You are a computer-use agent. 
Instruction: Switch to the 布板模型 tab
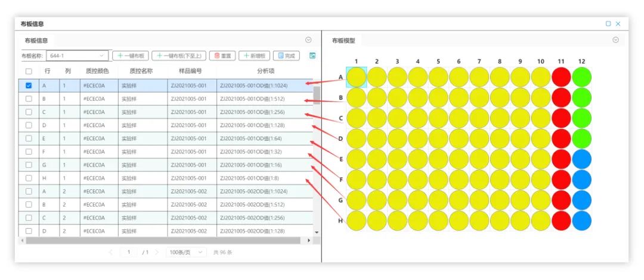[343, 41]
